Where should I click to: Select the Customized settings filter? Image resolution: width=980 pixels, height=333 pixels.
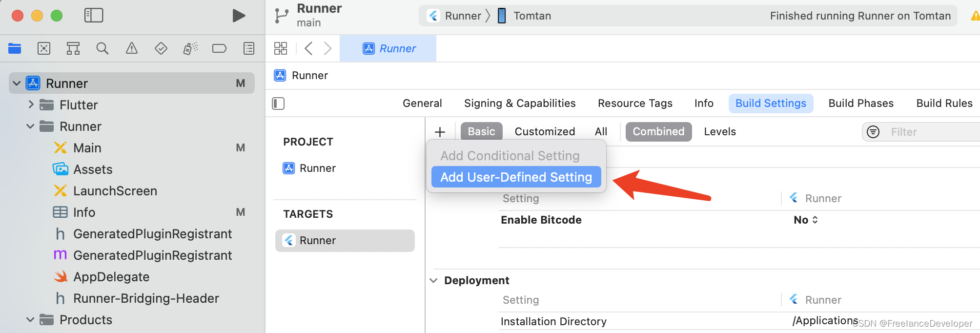[545, 132]
